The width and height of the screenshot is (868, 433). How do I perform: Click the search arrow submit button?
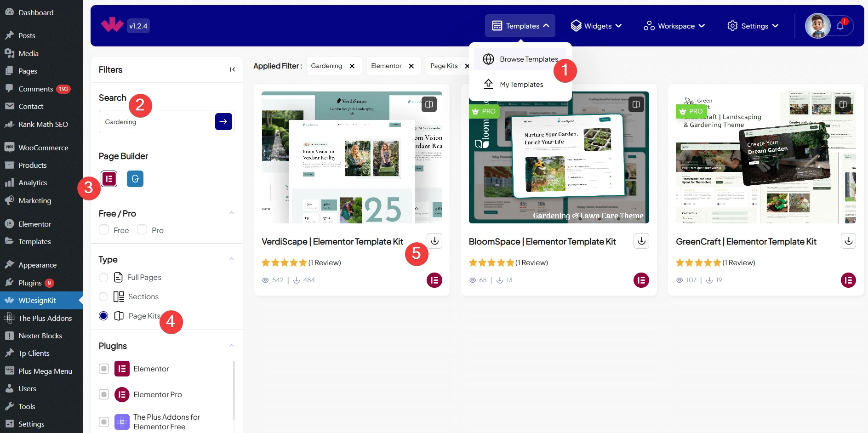tap(223, 122)
